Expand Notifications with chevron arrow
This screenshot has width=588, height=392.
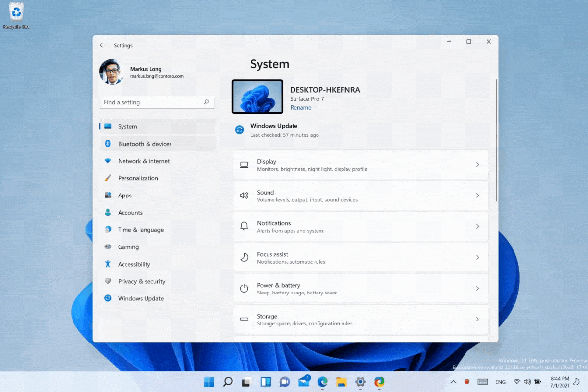pyautogui.click(x=477, y=226)
